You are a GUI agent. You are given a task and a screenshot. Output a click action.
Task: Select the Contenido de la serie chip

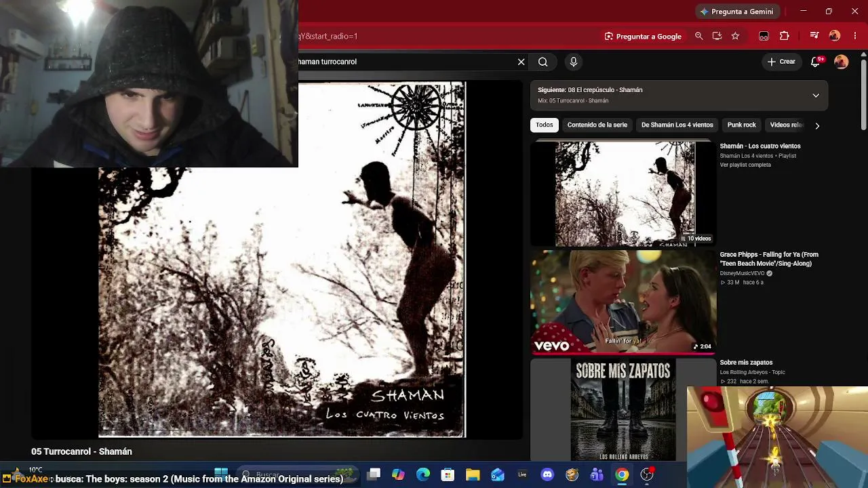click(x=597, y=125)
